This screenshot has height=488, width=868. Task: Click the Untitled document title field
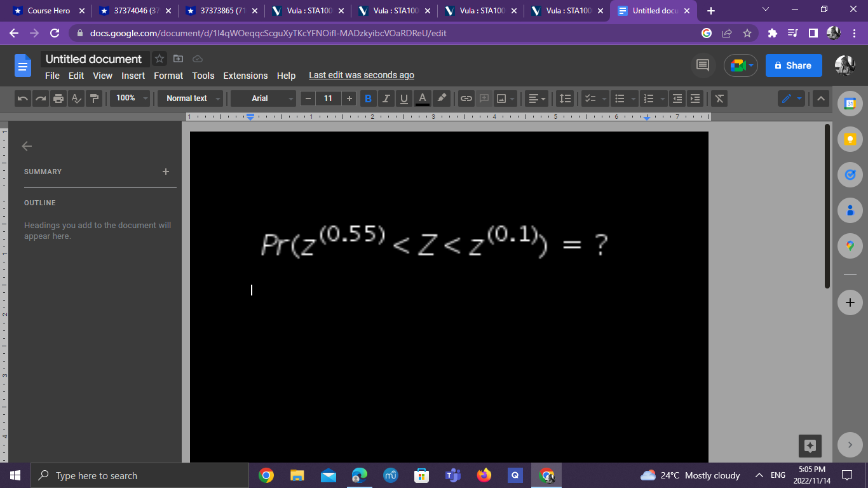(93, 58)
